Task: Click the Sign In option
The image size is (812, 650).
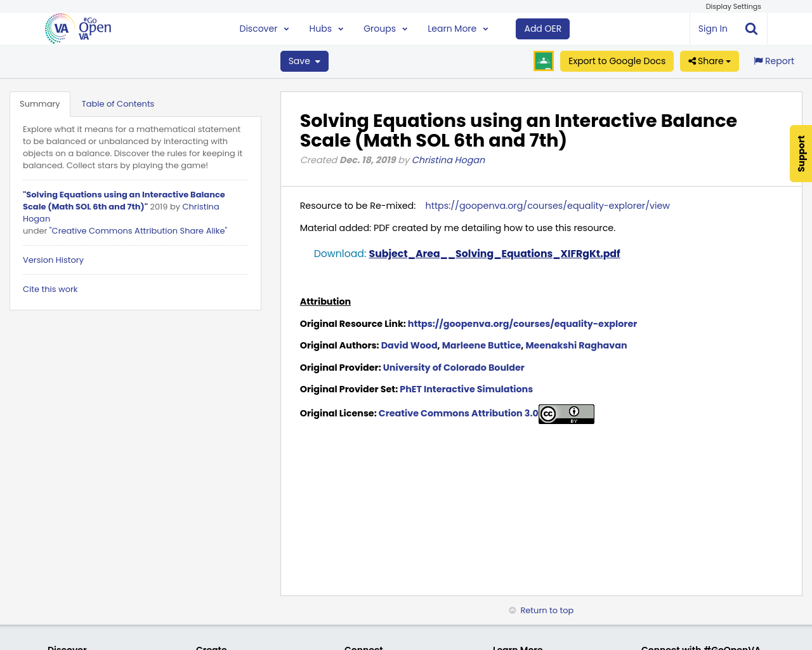Action: coord(712,28)
